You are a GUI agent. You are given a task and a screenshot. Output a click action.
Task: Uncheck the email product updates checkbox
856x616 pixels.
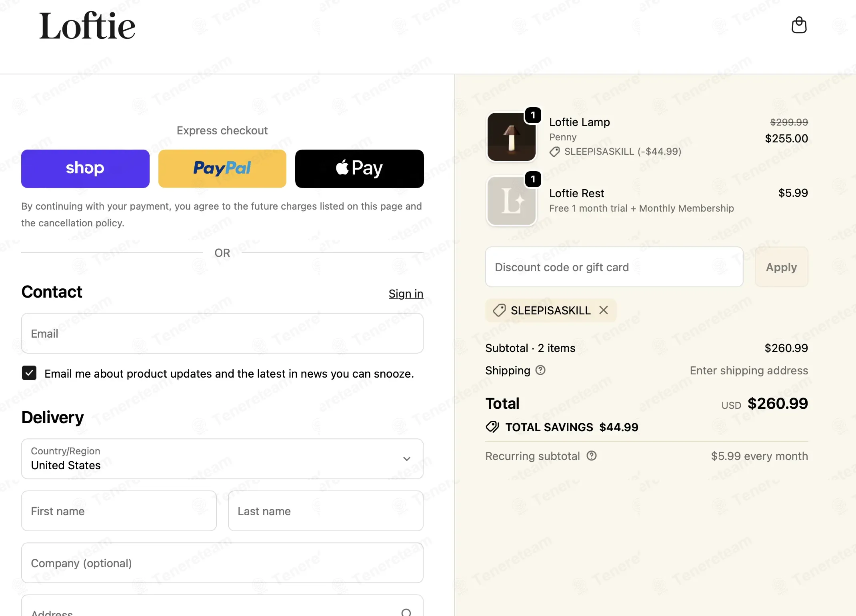tap(29, 373)
